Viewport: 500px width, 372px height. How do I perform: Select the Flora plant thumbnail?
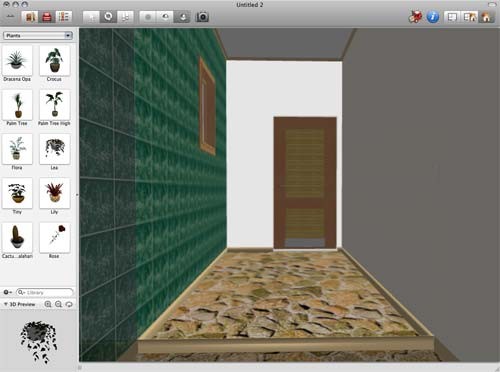coord(17,149)
